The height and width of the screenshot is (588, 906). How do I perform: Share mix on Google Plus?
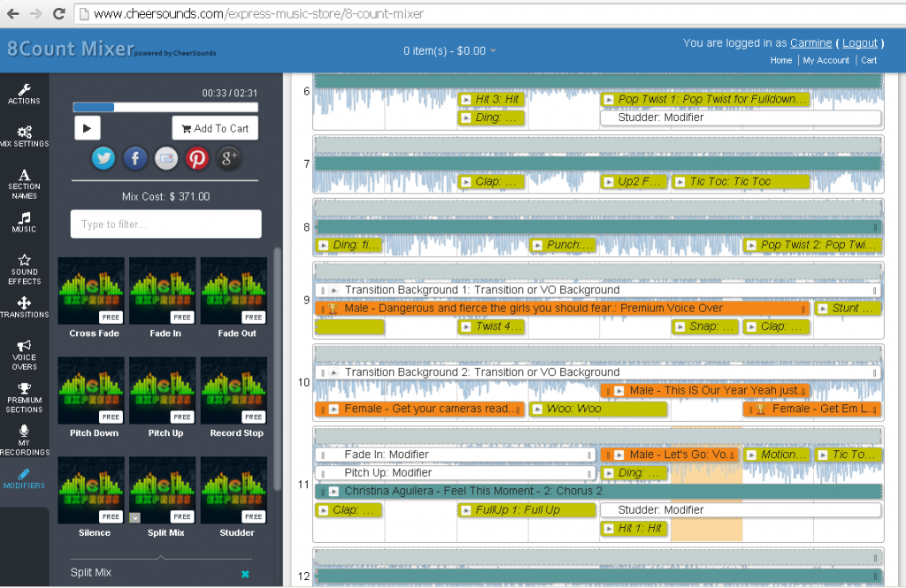click(229, 158)
